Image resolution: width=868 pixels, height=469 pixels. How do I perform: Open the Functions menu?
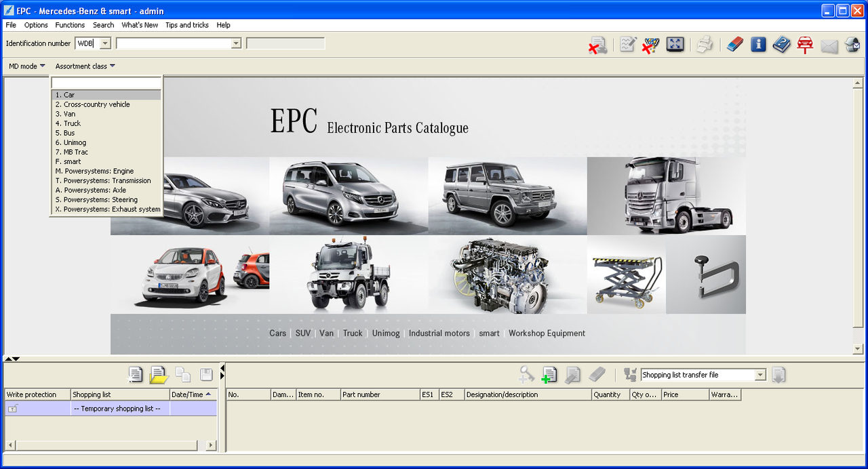(x=70, y=25)
